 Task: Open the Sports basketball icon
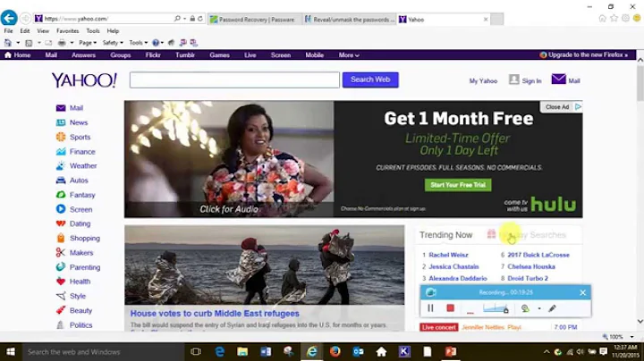(61, 137)
